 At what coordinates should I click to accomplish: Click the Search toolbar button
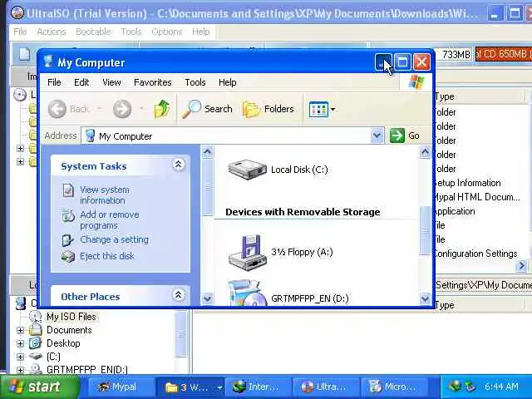click(x=207, y=109)
